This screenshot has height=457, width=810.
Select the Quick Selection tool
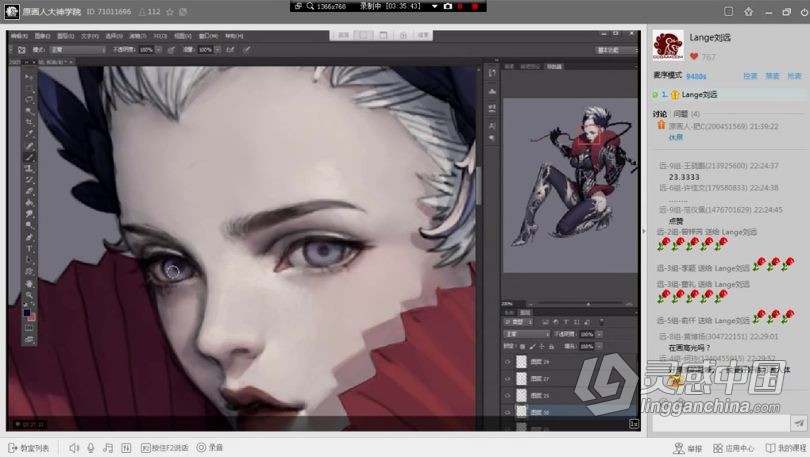[29, 111]
